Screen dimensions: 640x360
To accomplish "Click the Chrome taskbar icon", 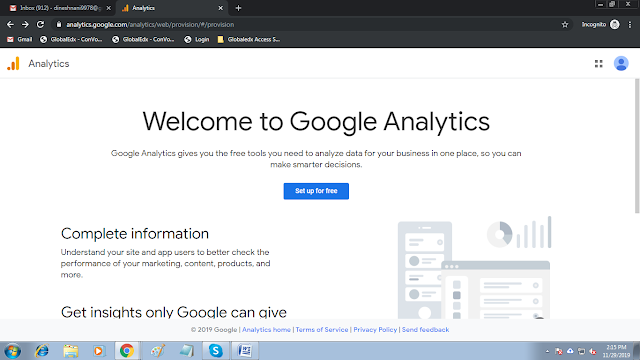I will (x=127, y=351).
